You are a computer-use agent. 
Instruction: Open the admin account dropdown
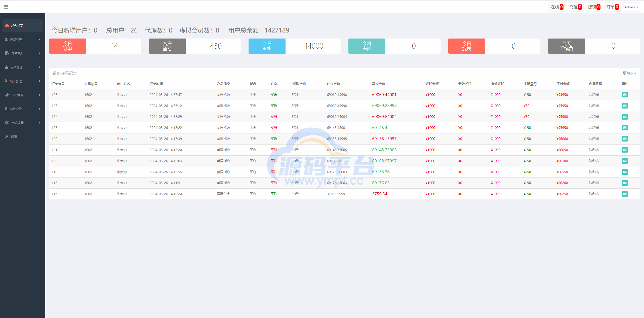click(631, 7)
